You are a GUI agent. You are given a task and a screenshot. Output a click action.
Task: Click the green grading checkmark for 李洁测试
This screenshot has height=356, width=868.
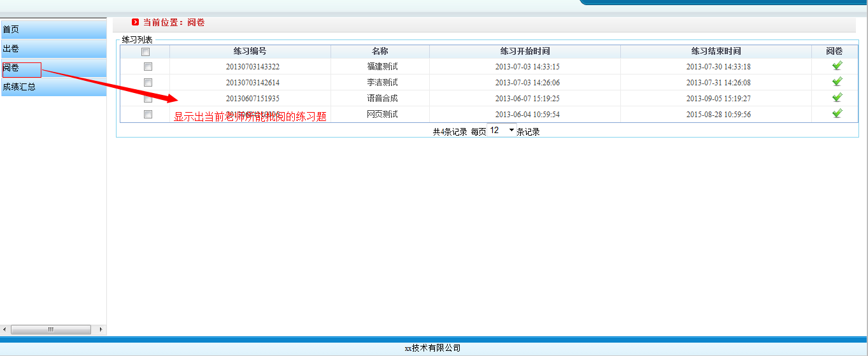pos(837,82)
